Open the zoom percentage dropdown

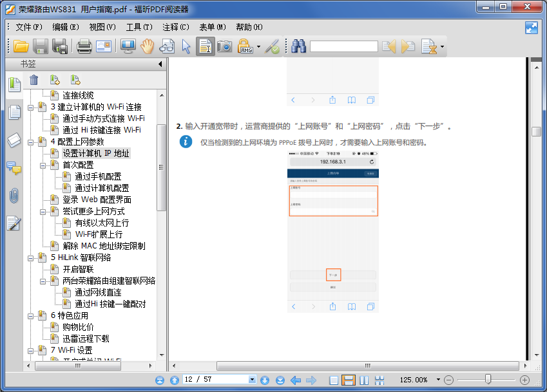click(438, 380)
